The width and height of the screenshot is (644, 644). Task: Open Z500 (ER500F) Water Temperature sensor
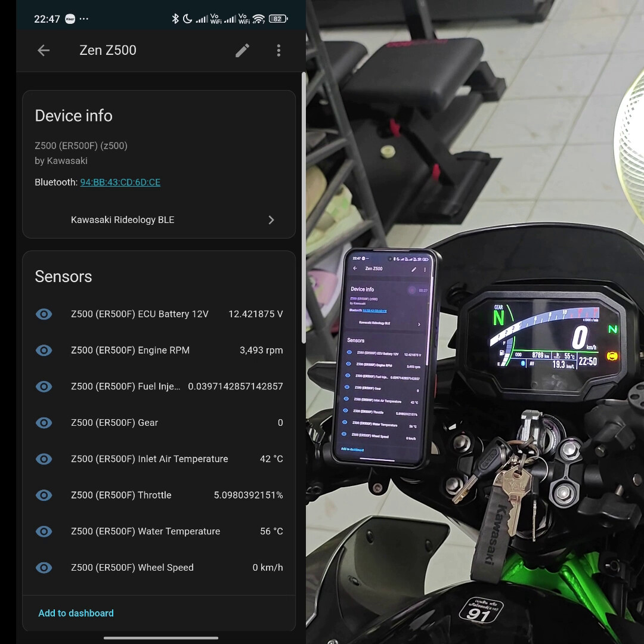pos(159,531)
